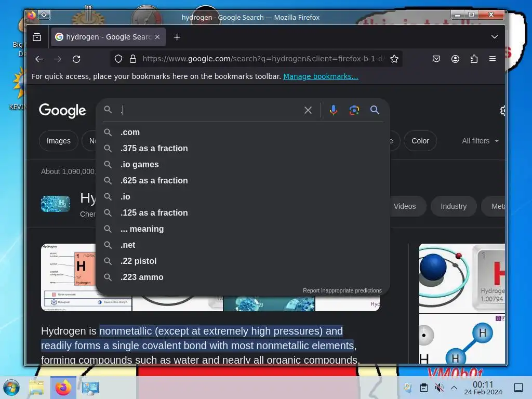Viewport: 532px width, 399px height.
Task: Expand the list all tabs chevron
Action: pyautogui.click(x=495, y=37)
